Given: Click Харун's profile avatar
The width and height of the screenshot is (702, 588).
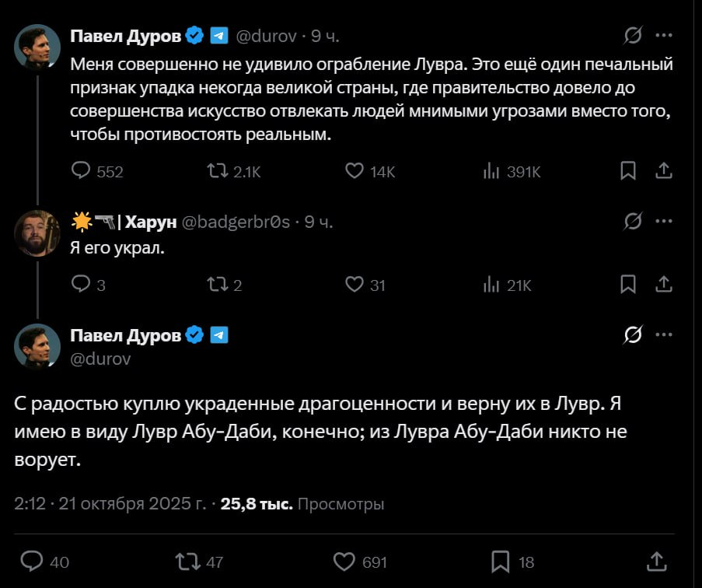Looking at the screenshot, I should (37, 232).
